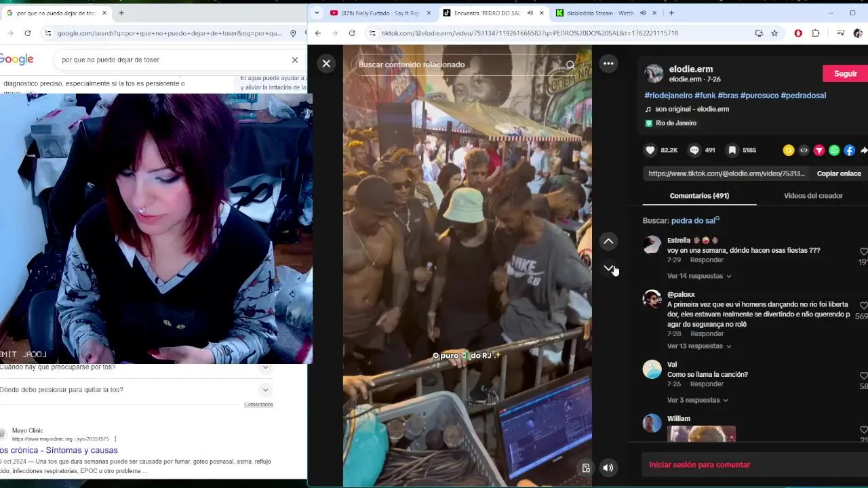Click the Seguir follow button
Viewport: 868px width, 488px height.
coord(845,73)
